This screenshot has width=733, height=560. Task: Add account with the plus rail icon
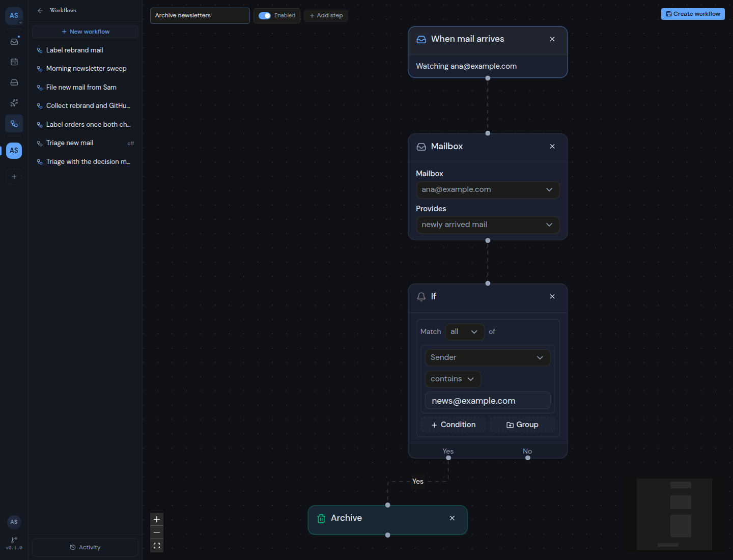point(14,177)
